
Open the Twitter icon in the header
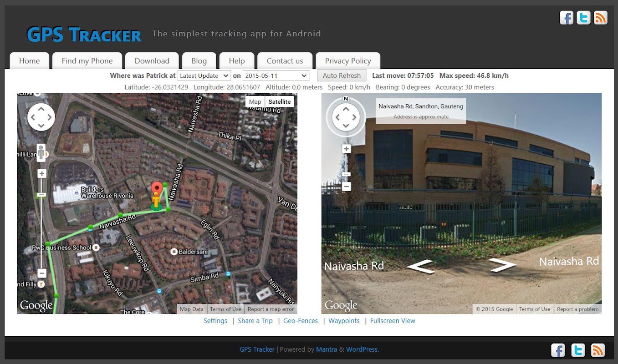[583, 18]
